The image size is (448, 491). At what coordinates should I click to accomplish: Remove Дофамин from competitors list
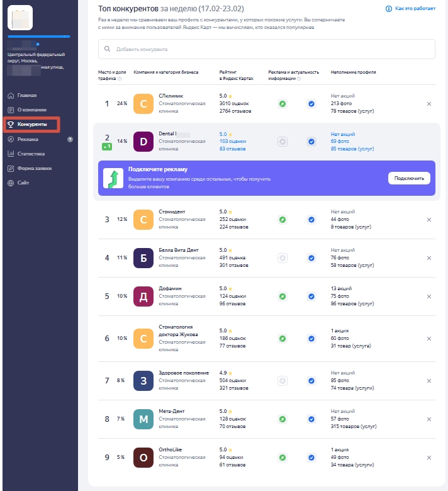click(x=429, y=296)
